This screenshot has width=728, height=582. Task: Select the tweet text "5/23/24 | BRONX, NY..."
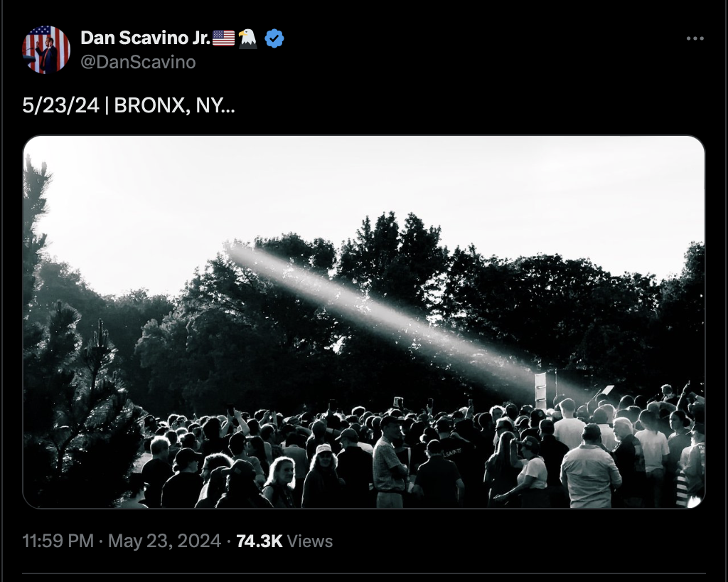pos(129,105)
